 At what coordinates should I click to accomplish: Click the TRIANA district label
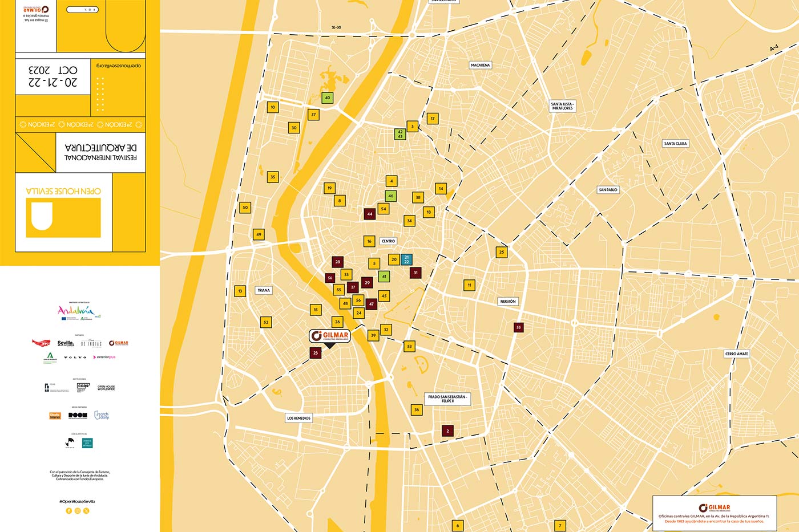[264, 290]
